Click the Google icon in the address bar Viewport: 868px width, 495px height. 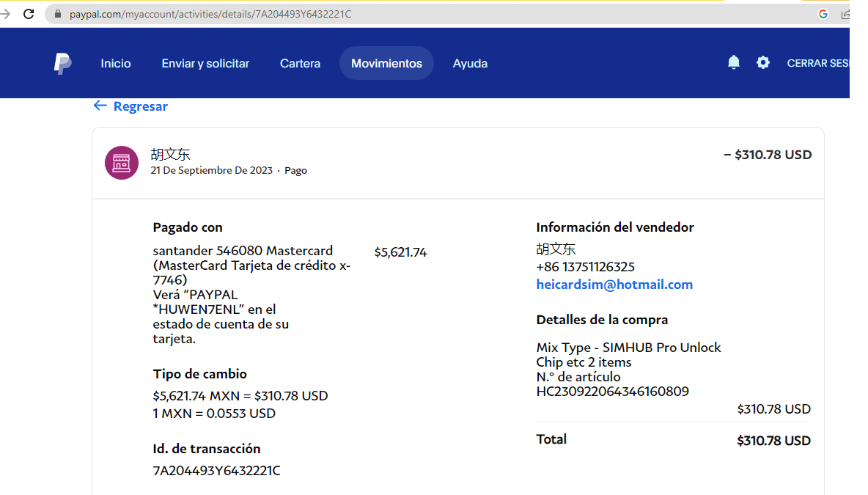[823, 14]
